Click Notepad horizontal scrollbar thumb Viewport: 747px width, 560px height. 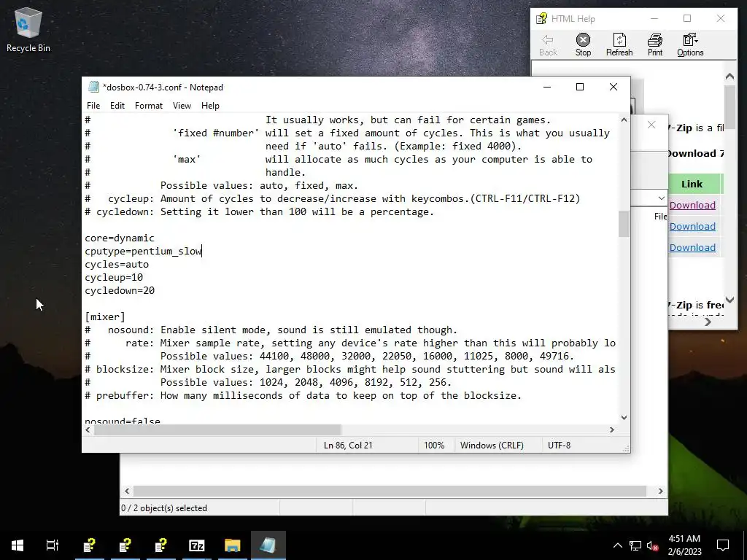217,430
